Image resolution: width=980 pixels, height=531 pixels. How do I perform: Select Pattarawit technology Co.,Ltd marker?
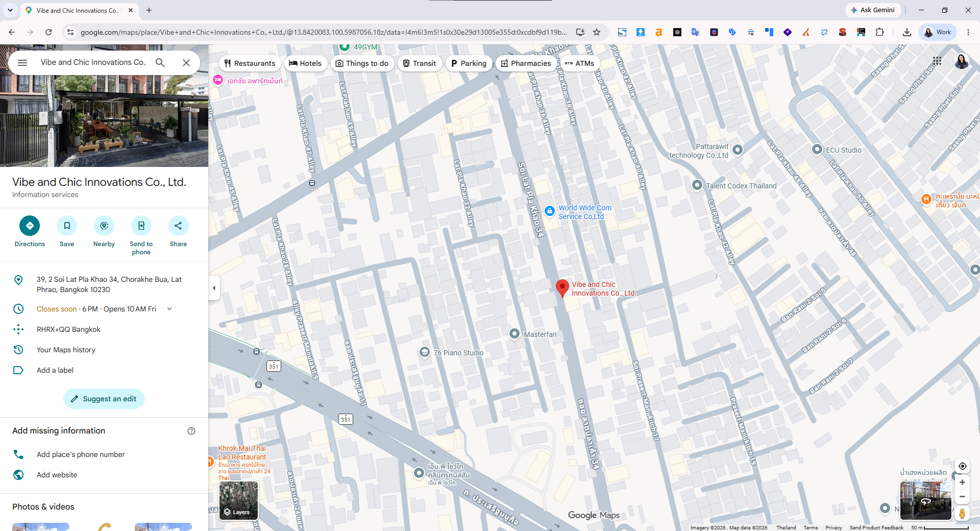tap(738, 150)
